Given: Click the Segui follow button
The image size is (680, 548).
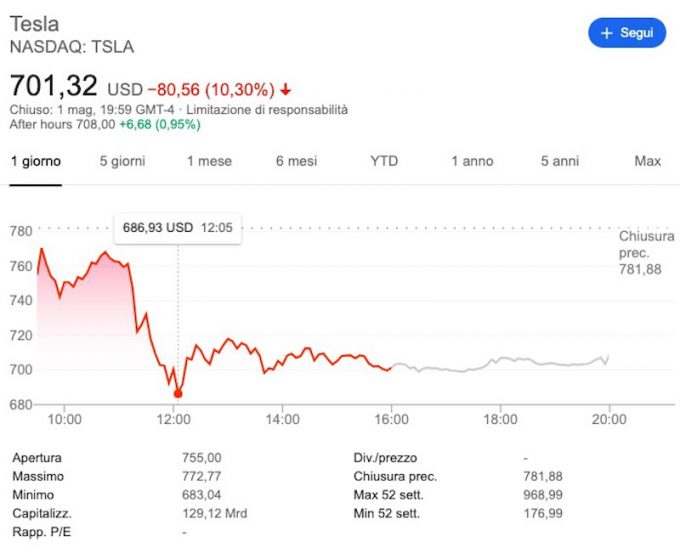Looking at the screenshot, I should pyautogui.click(x=626, y=33).
